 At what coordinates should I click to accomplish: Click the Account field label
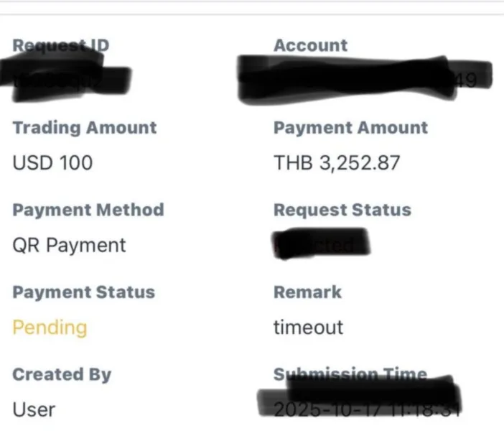click(x=310, y=45)
